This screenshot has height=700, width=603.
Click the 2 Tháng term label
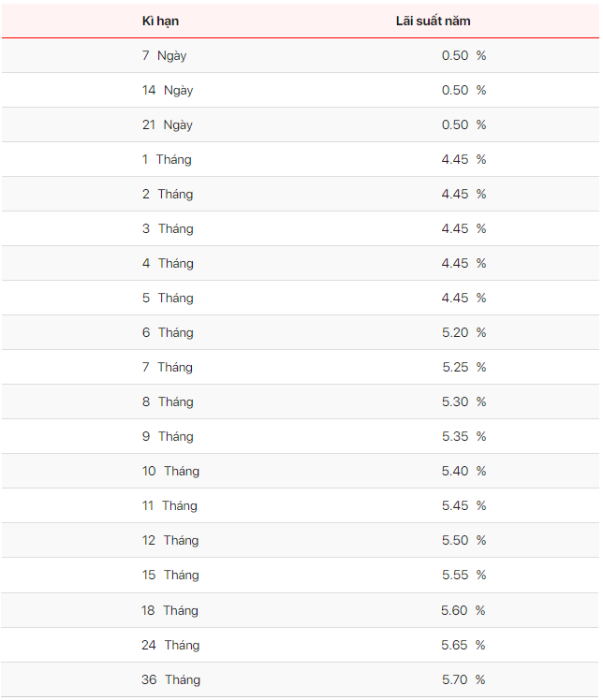coord(168,195)
